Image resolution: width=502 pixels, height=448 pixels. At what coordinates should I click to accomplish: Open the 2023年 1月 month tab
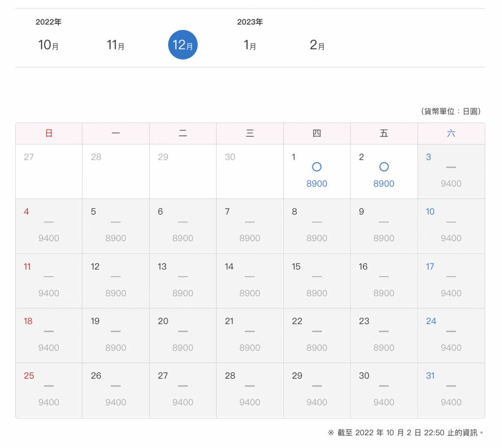[x=250, y=45]
